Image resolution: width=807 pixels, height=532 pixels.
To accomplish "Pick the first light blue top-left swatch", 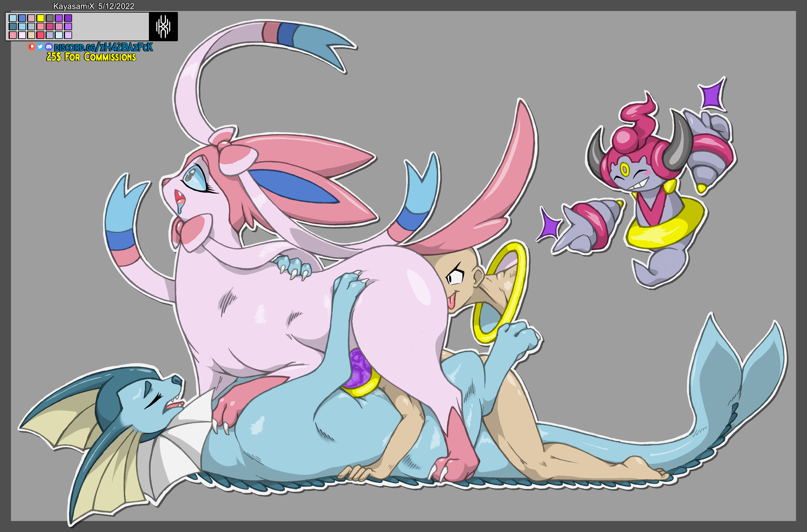I will tap(13, 18).
